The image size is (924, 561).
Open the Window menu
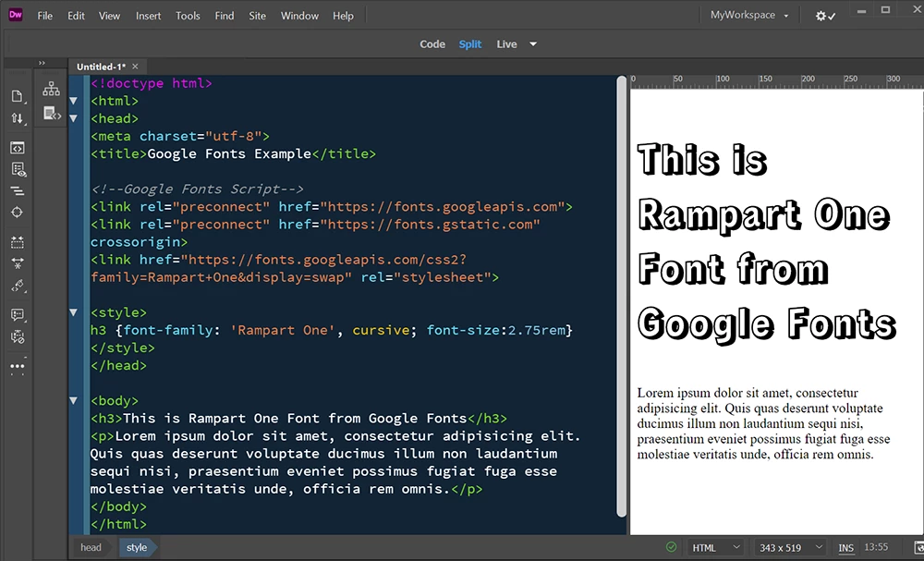point(299,16)
